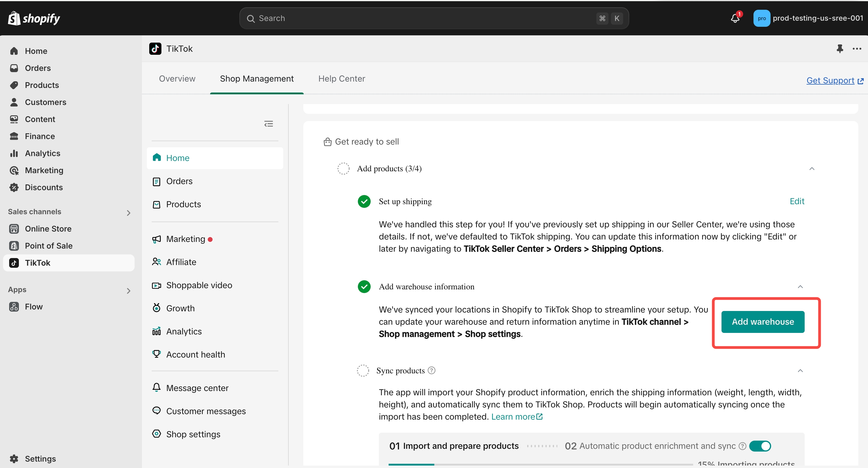Image resolution: width=868 pixels, height=468 pixels.
Task: Collapse the Add products section
Action: point(812,169)
